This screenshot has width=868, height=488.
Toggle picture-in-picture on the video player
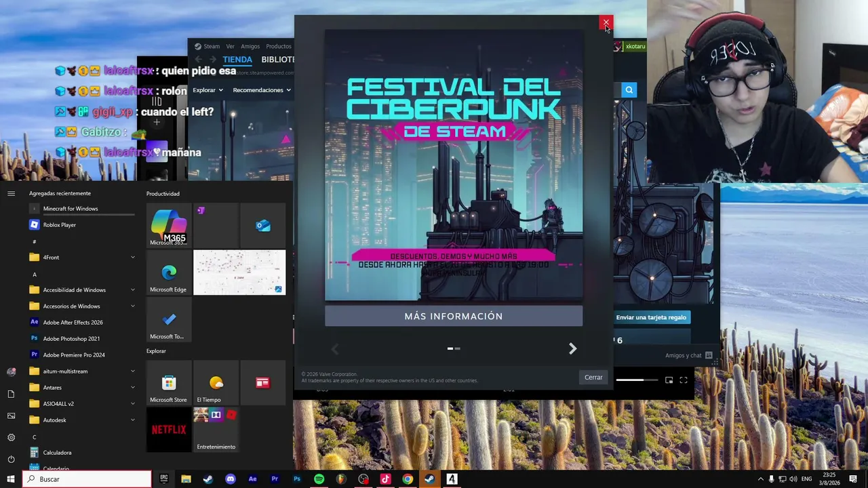coord(669,380)
